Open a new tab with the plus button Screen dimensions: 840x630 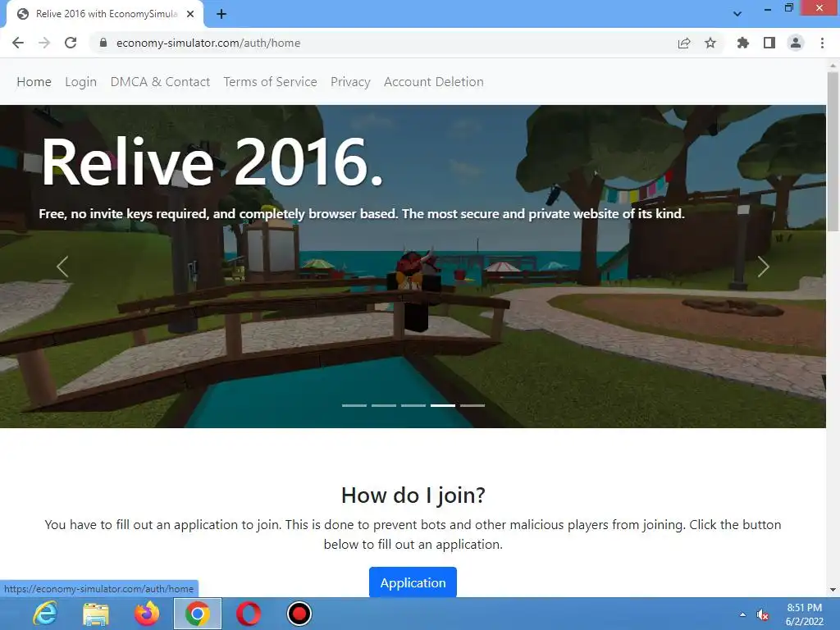tap(221, 14)
